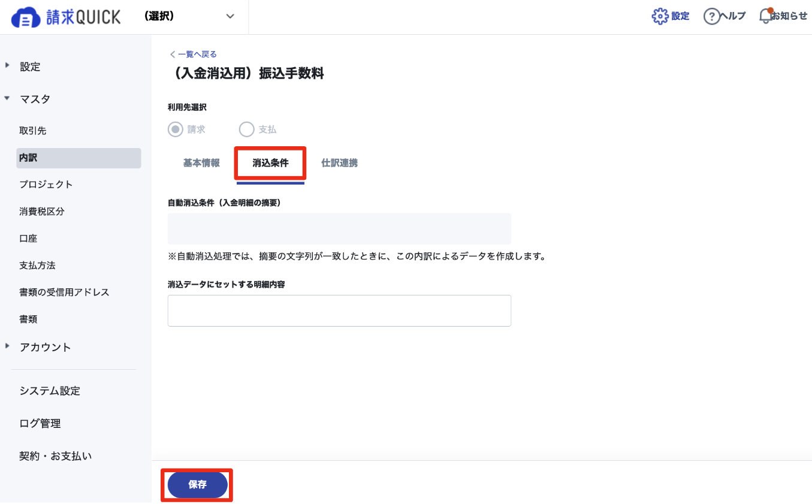812x504 pixels.
Task: Click the 保存 button
Action: coord(197,485)
